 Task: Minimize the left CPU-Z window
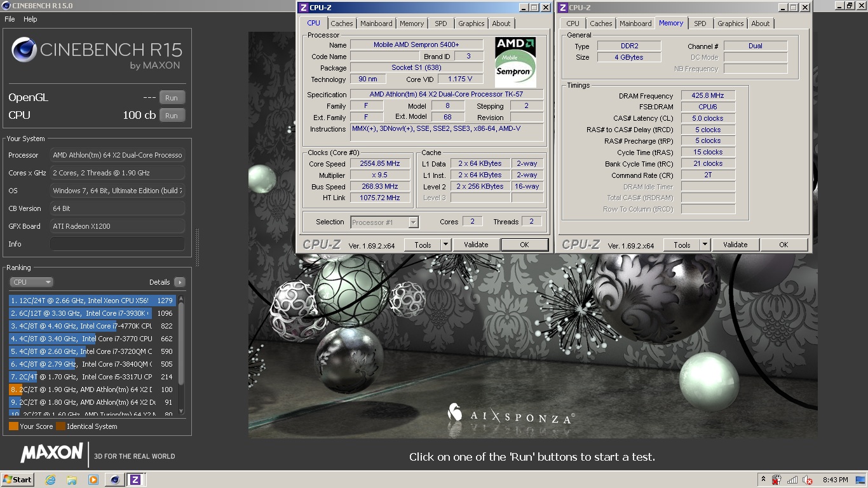(x=524, y=8)
